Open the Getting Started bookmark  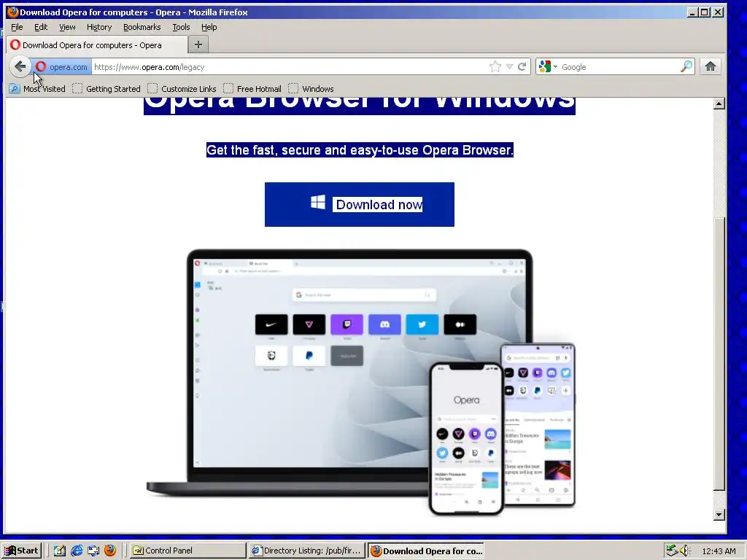(x=107, y=88)
